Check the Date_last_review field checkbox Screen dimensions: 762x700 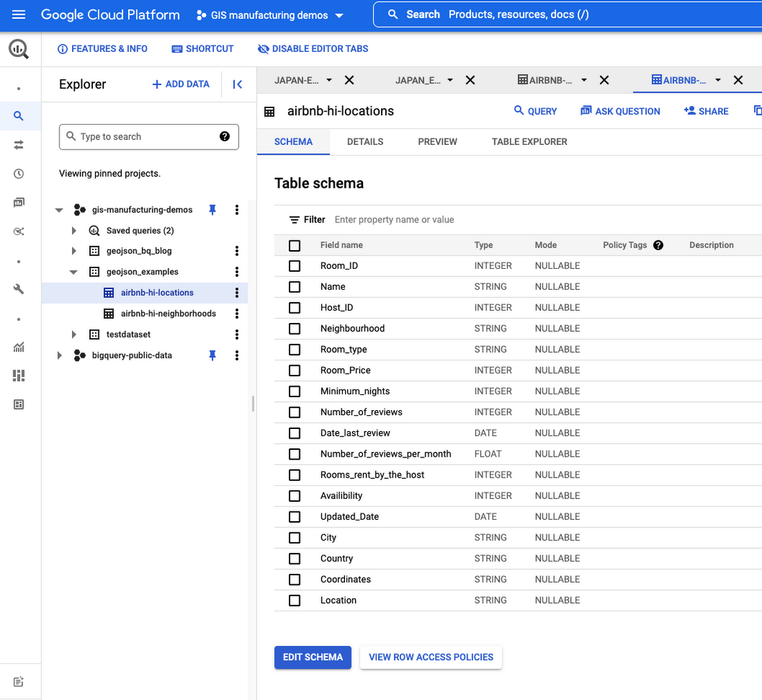coord(294,433)
